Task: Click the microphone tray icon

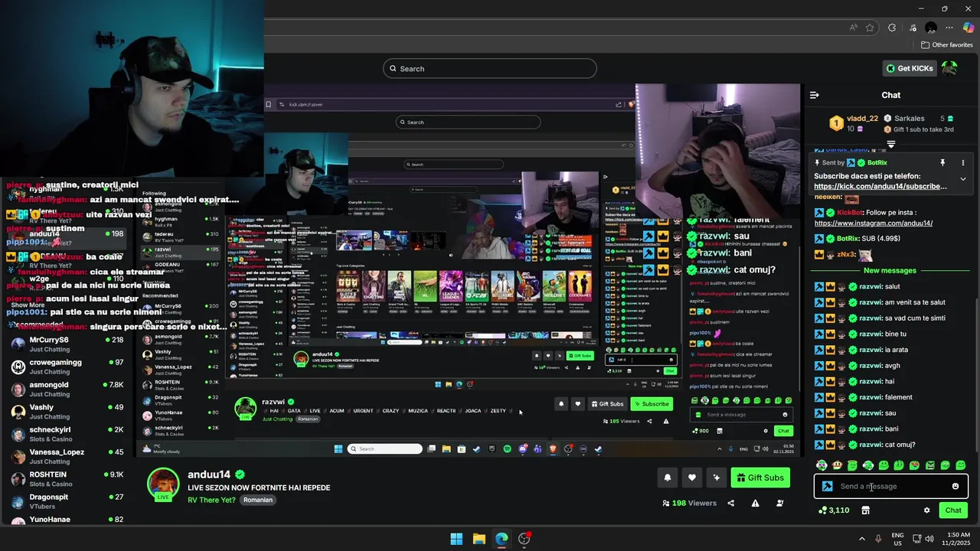Action: point(878,539)
